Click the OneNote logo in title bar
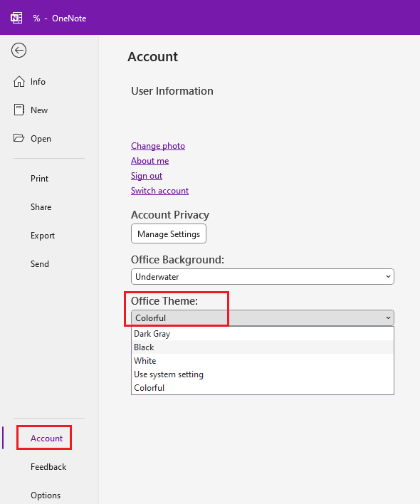 point(16,18)
